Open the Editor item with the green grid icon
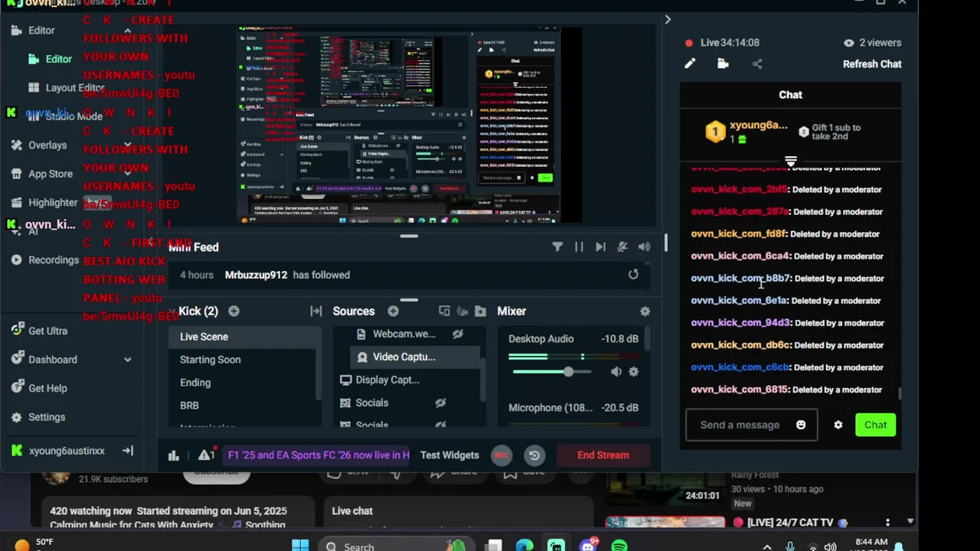The width and height of the screenshot is (980, 551). tap(51, 59)
